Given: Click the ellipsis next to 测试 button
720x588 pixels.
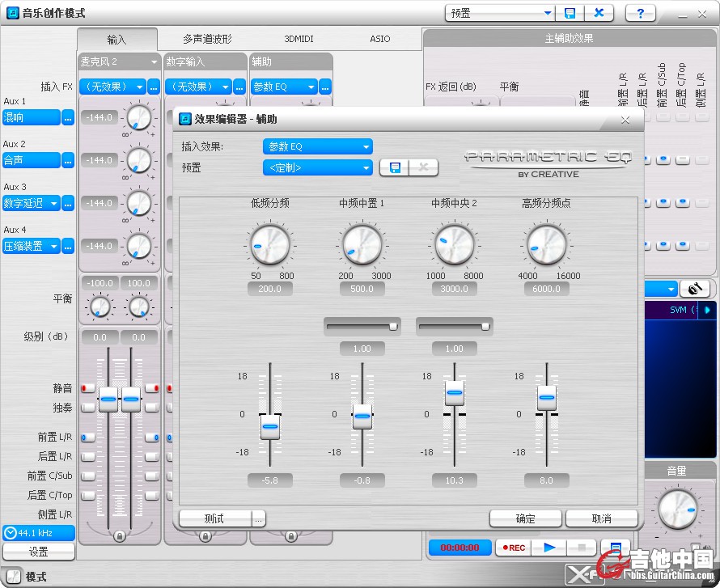Looking at the screenshot, I should [x=259, y=518].
